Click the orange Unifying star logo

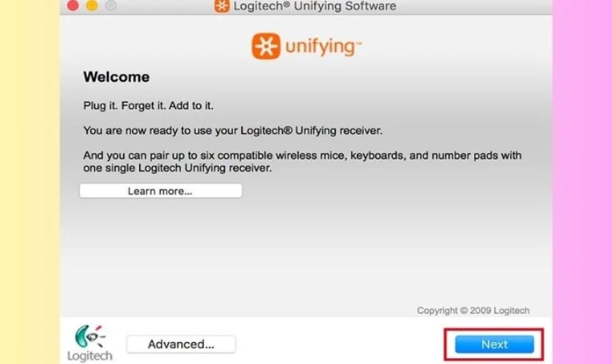click(x=266, y=46)
